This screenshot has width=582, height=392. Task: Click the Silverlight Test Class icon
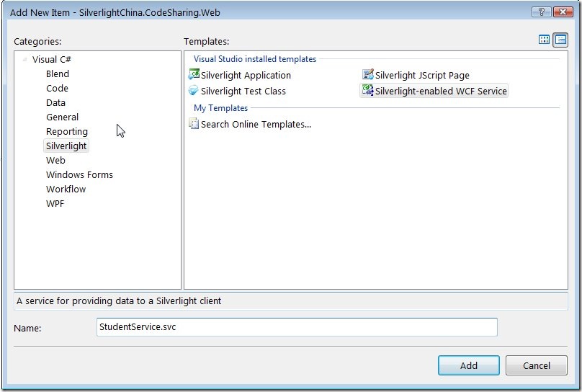[194, 91]
